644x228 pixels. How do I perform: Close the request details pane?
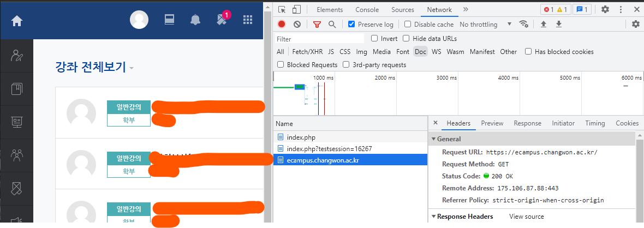pos(436,123)
